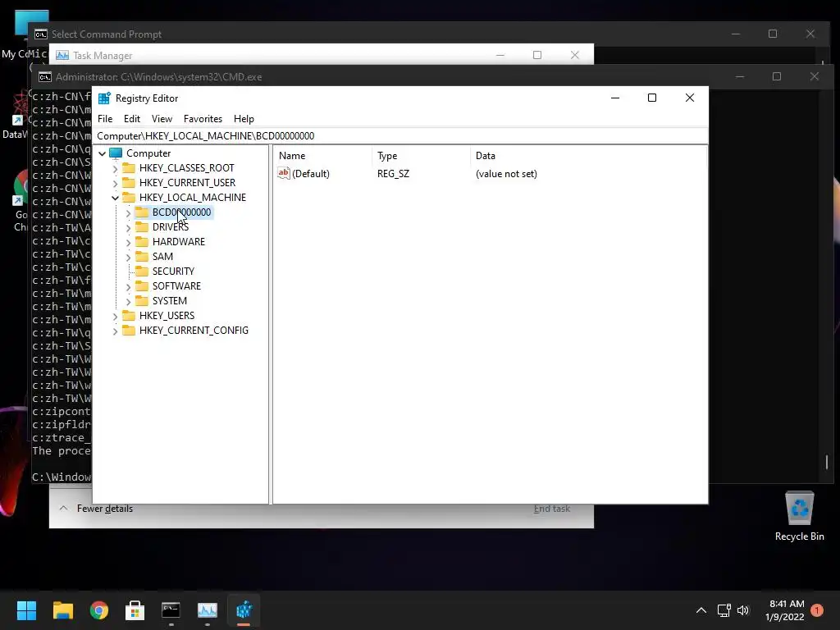Expand the HKEY_USERS chevron

[x=115, y=317]
